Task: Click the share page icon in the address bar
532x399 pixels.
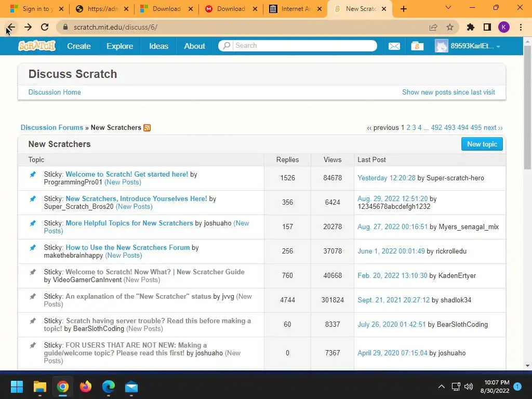Action: (x=433, y=27)
